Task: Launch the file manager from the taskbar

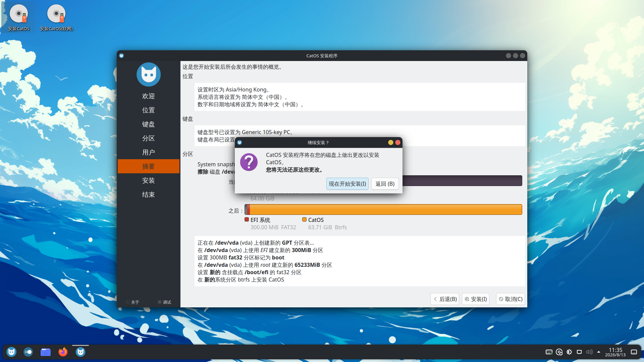Action: 46,352
